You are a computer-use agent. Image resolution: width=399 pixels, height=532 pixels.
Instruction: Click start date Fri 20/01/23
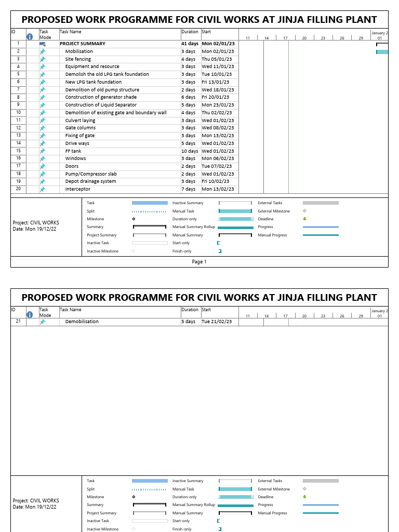[216, 97]
